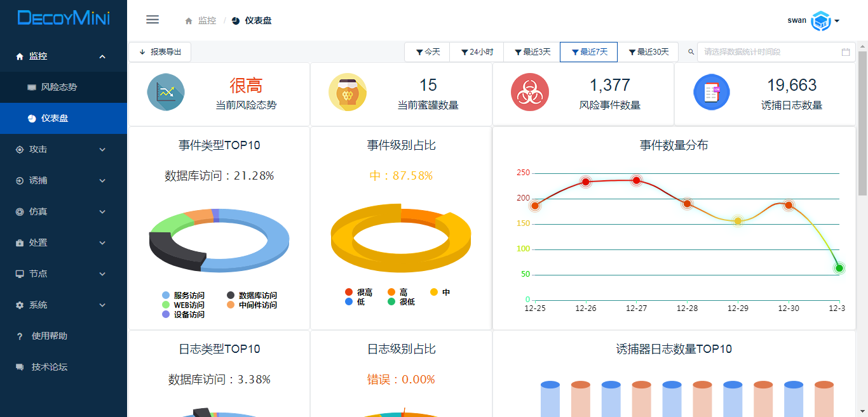Open the calendar icon in date field
Image resolution: width=868 pixels, height=417 pixels.
click(846, 52)
